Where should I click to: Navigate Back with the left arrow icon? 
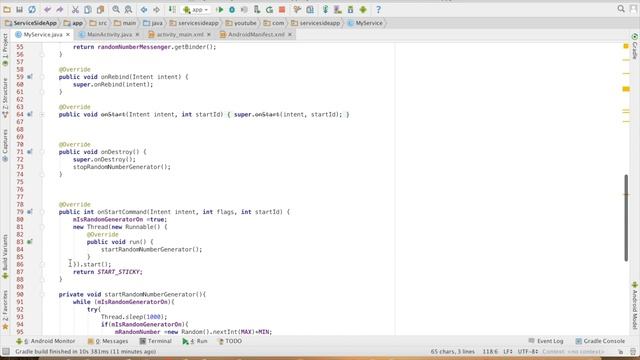pos(144,9)
